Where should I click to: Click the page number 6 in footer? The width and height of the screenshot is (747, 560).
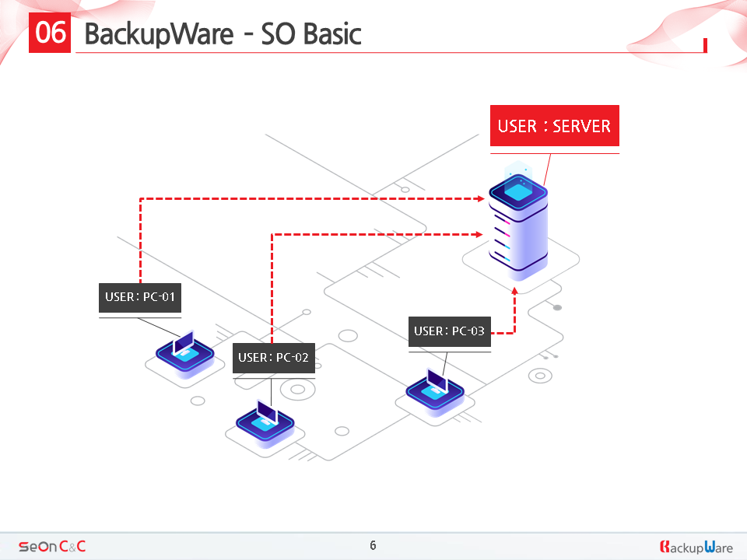[x=373, y=545]
